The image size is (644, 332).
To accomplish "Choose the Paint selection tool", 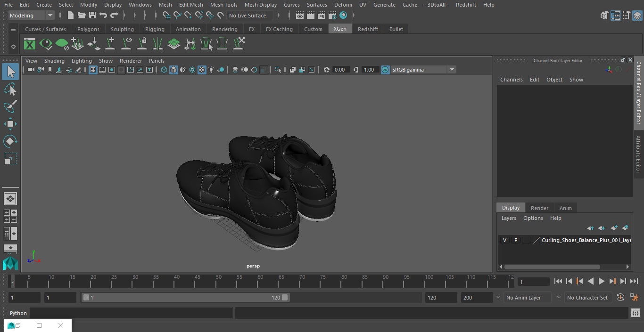I will [10, 106].
